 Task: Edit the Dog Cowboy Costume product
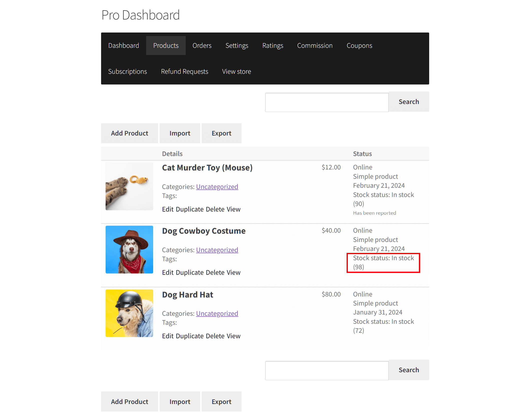[168, 272]
